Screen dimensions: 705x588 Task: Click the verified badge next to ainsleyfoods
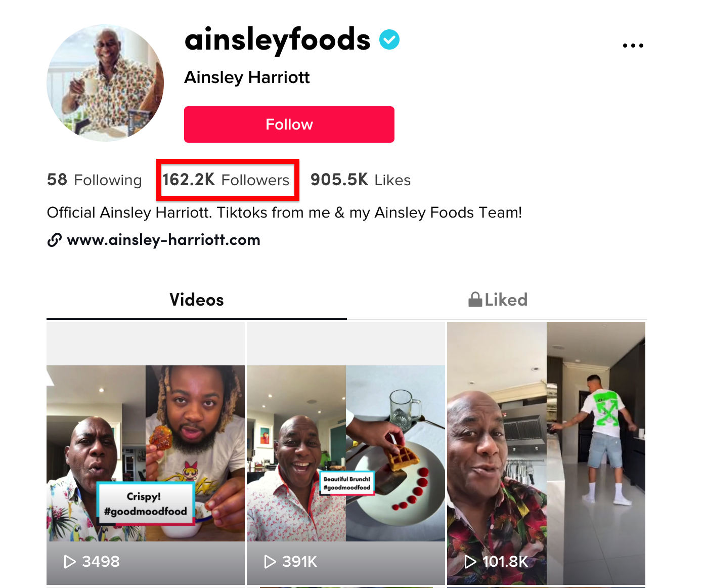click(x=389, y=39)
